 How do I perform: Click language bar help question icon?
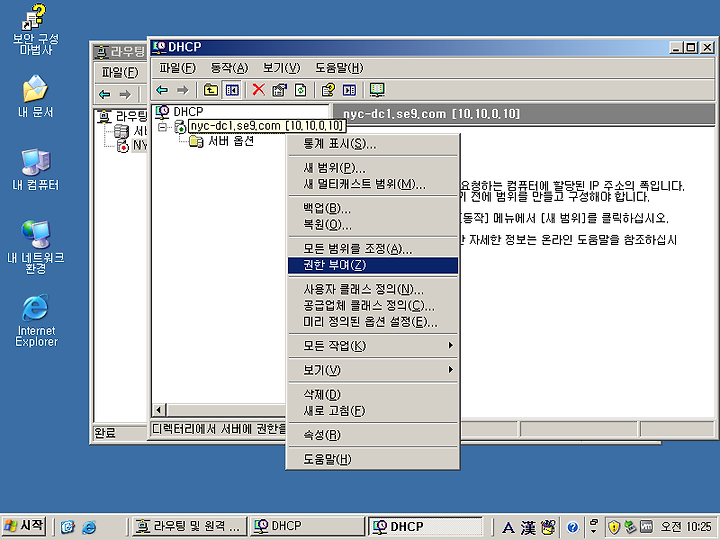572,527
